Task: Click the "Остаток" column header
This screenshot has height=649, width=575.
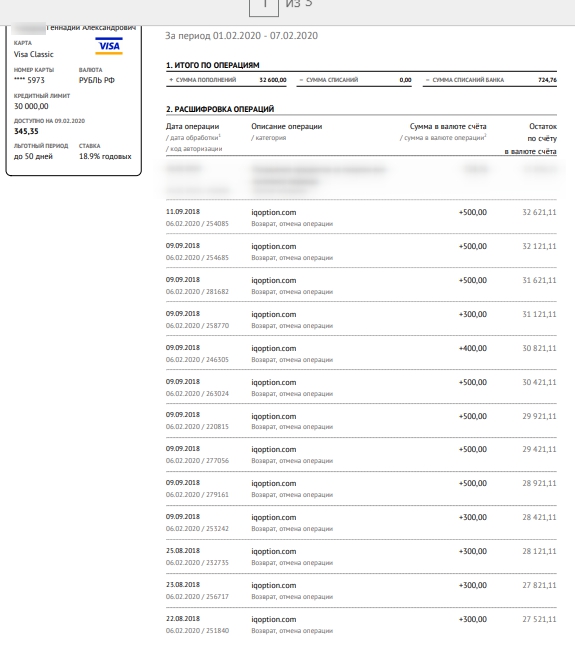Action: point(543,126)
